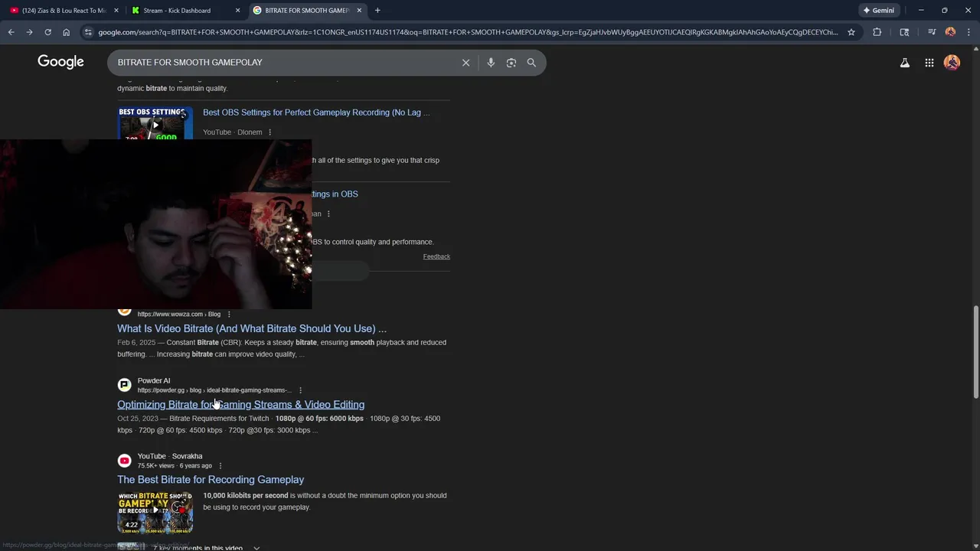
Task: Open Optimizing Bitrate for Gaming Streams link
Action: [x=240, y=405]
